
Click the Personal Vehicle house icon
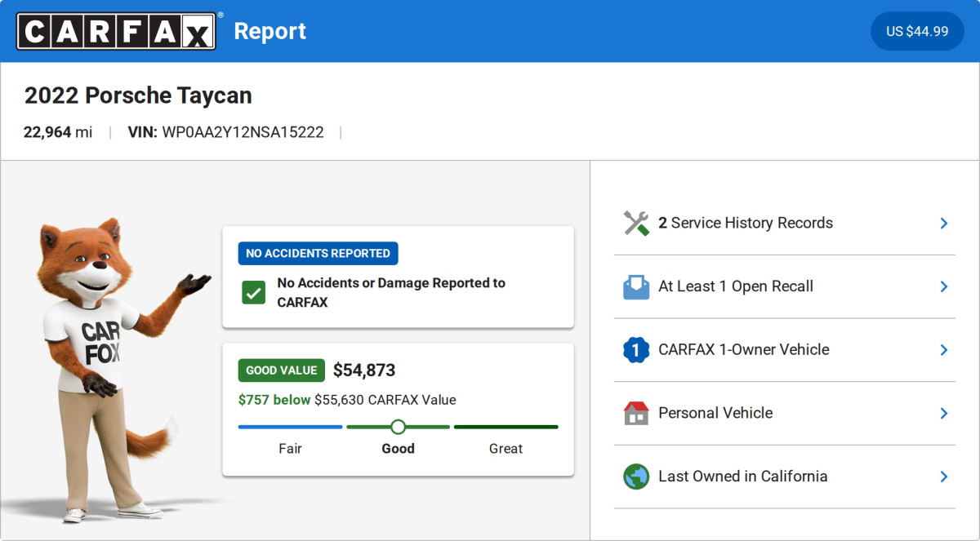point(636,413)
